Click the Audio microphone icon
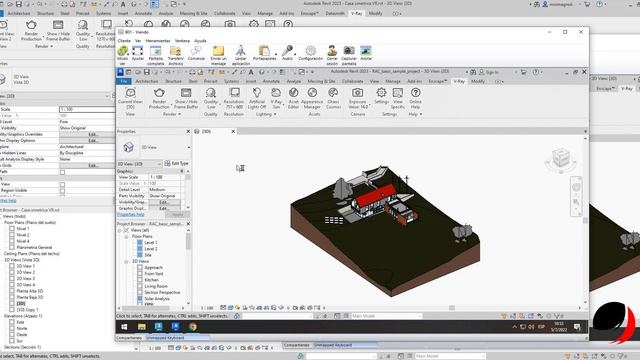The width and height of the screenshot is (640, 360). (x=287, y=51)
